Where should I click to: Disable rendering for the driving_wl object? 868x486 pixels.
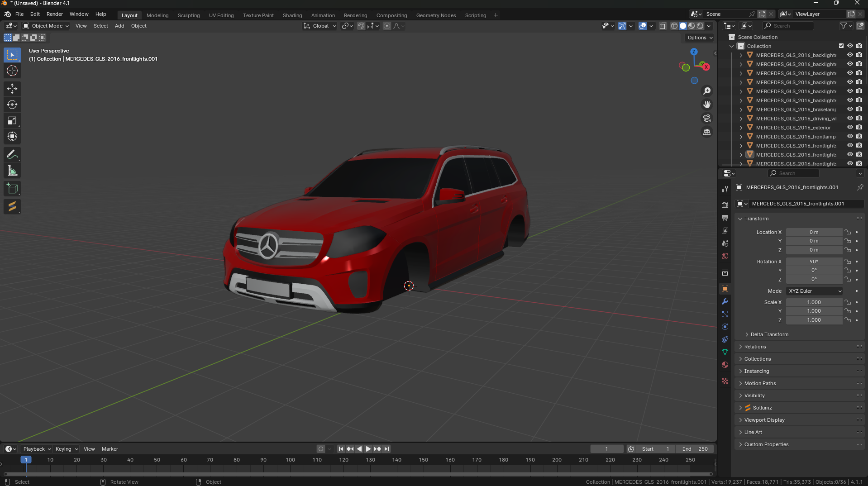point(859,119)
